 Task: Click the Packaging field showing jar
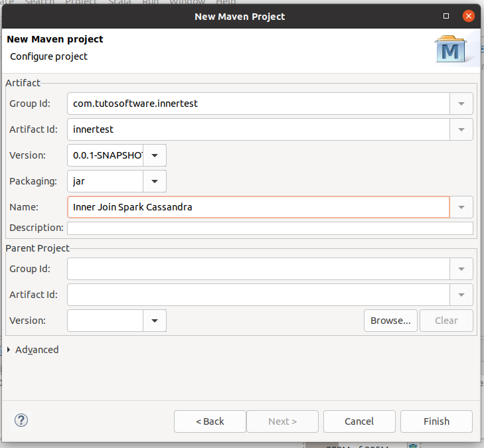click(106, 181)
